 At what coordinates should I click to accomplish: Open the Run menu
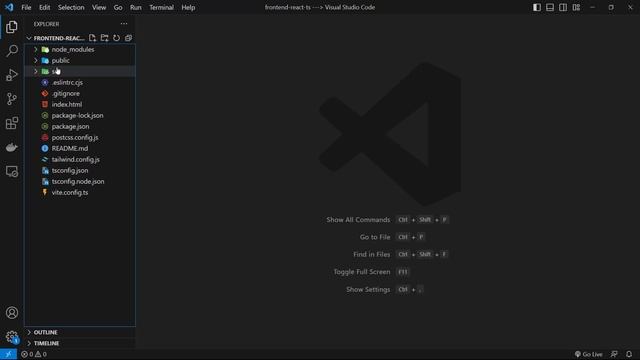(x=136, y=7)
